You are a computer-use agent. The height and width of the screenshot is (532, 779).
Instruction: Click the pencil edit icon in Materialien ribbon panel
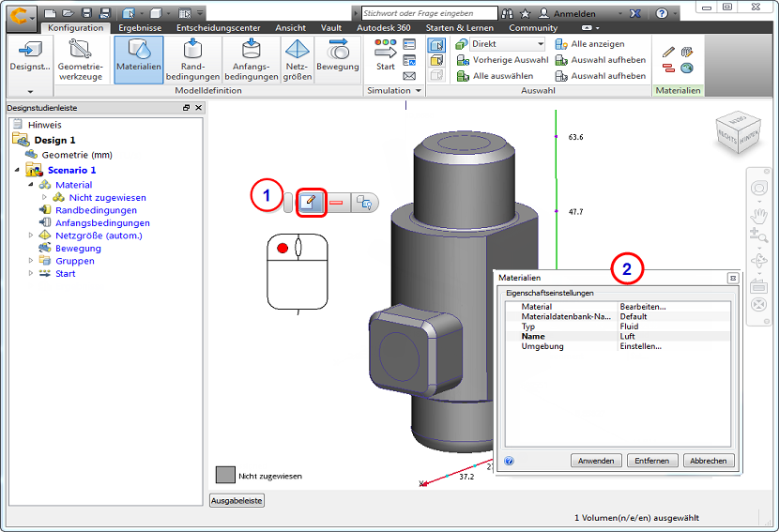[668, 52]
